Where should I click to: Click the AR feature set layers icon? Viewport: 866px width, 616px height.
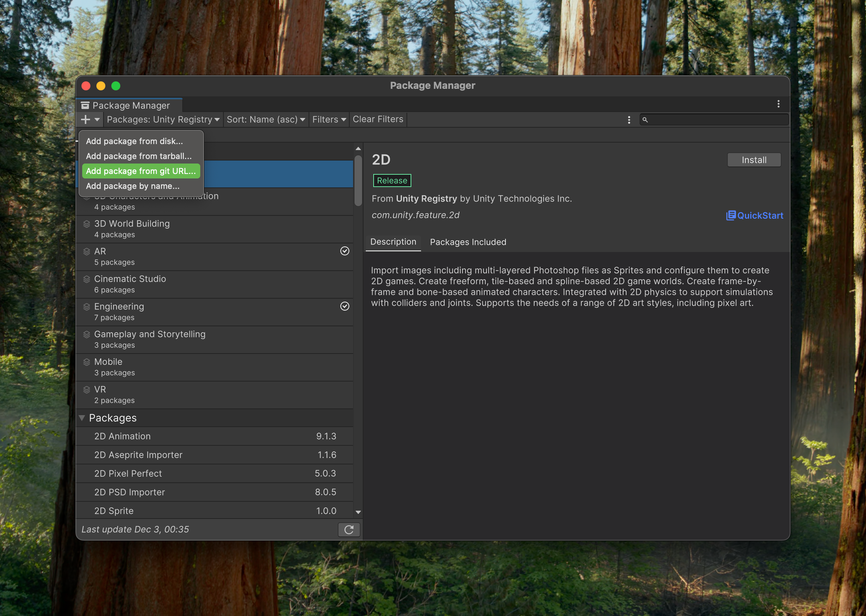tap(87, 252)
